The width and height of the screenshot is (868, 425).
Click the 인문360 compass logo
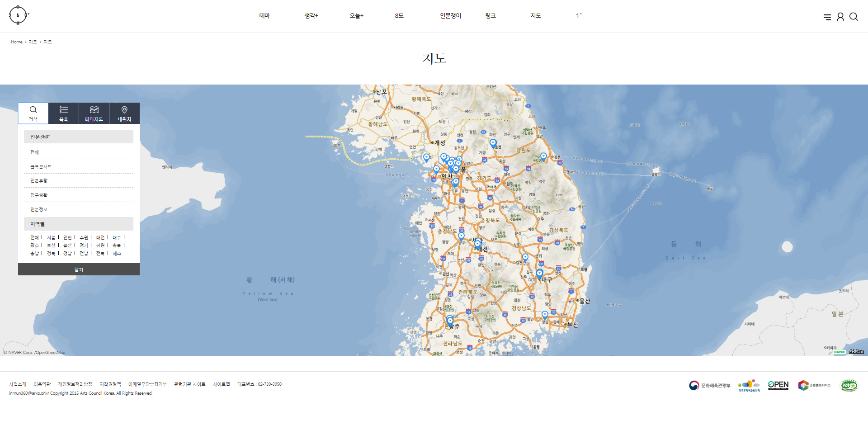(19, 15)
